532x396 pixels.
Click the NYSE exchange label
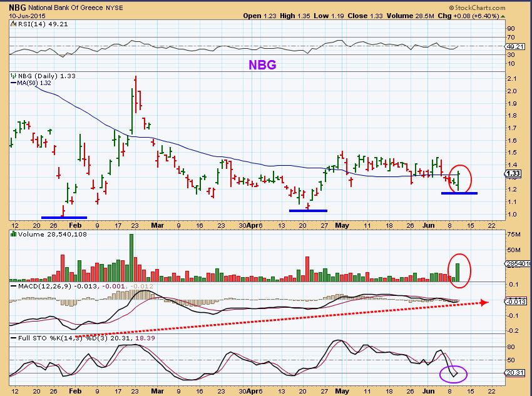tap(115, 8)
